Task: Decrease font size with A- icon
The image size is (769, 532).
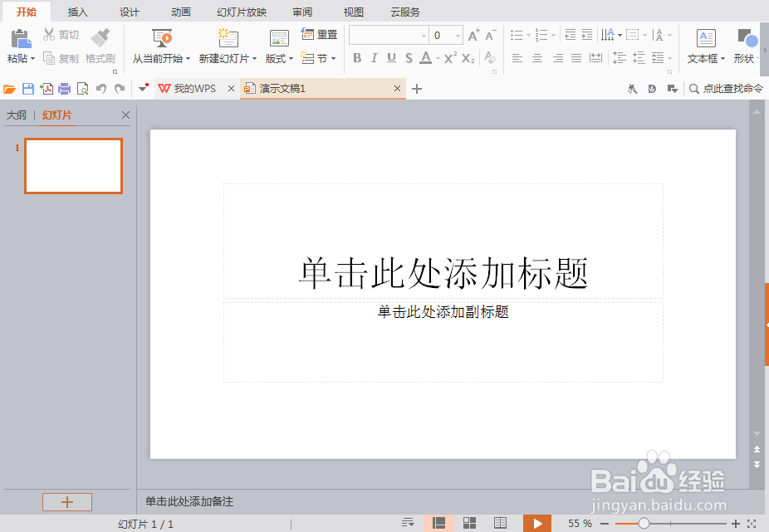Action: coord(491,36)
